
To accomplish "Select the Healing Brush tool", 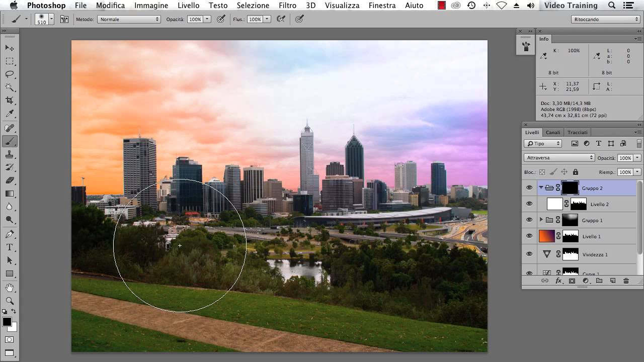I will [10, 128].
